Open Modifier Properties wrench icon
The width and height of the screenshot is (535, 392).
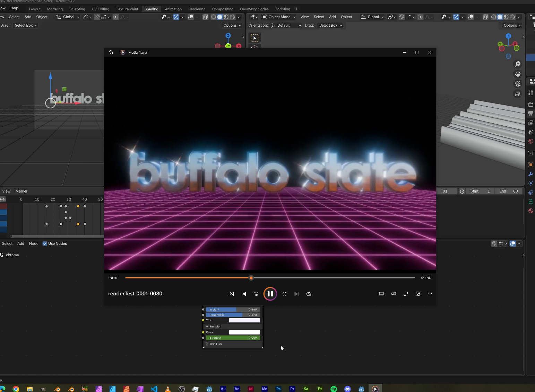[x=530, y=174]
